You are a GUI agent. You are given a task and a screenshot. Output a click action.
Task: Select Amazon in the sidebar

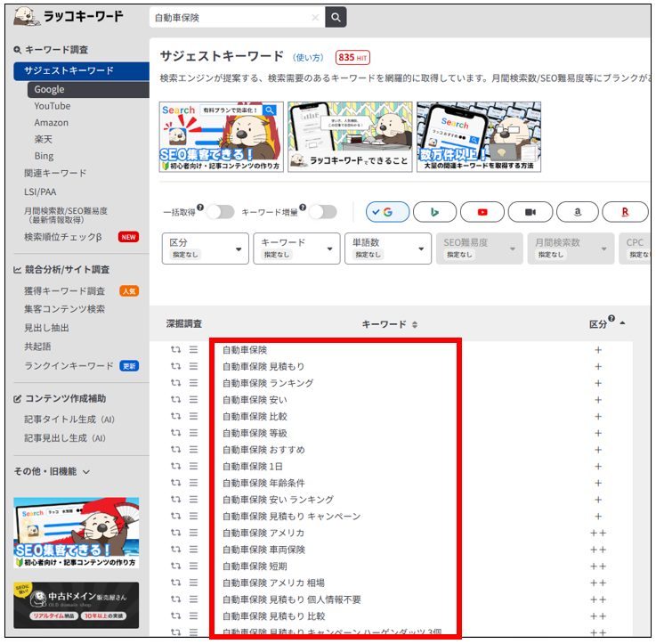51,123
